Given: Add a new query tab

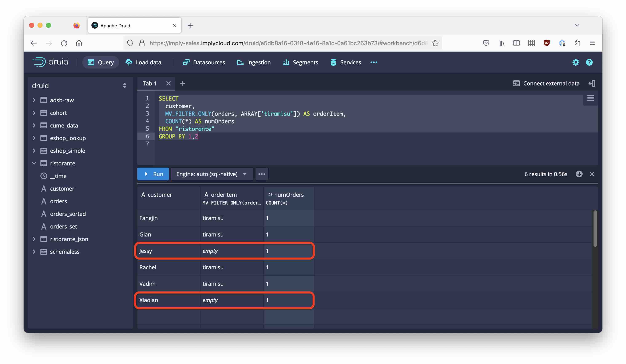Looking at the screenshot, I should point(183,83).
